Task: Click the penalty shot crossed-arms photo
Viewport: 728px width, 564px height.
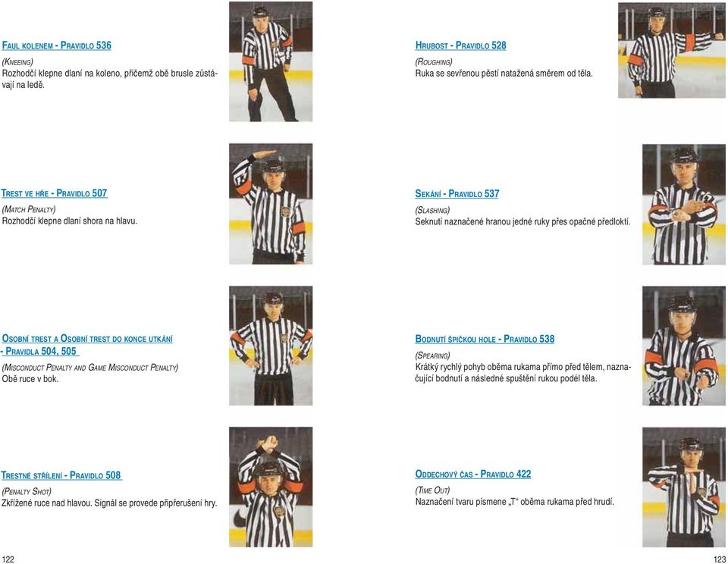Action: point(271,487)
